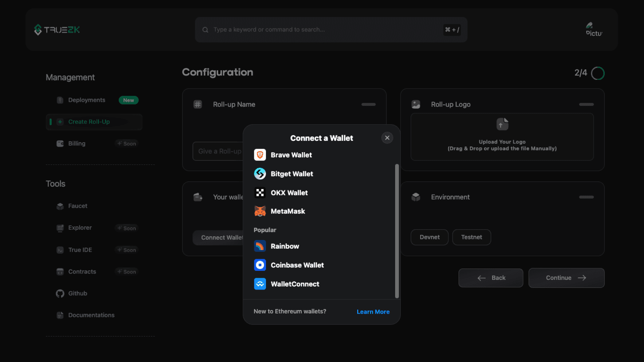Click the Your wallet card icon
The image size is (644, 362).
[x=198, y=197]
